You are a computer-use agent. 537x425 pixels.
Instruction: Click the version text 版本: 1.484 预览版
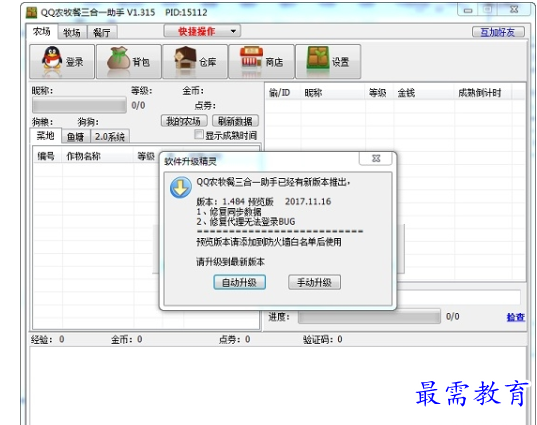tap(235, 202)
